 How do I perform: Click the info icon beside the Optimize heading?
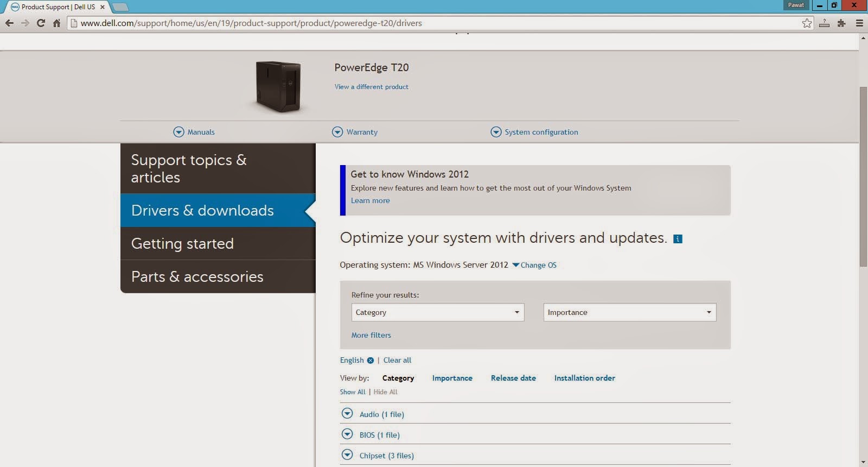tap(678, 239)
